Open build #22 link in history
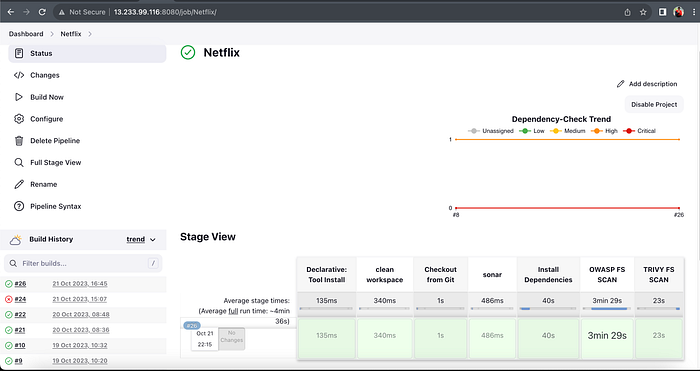This screenshot has height=371, width=700. (20, 315)
